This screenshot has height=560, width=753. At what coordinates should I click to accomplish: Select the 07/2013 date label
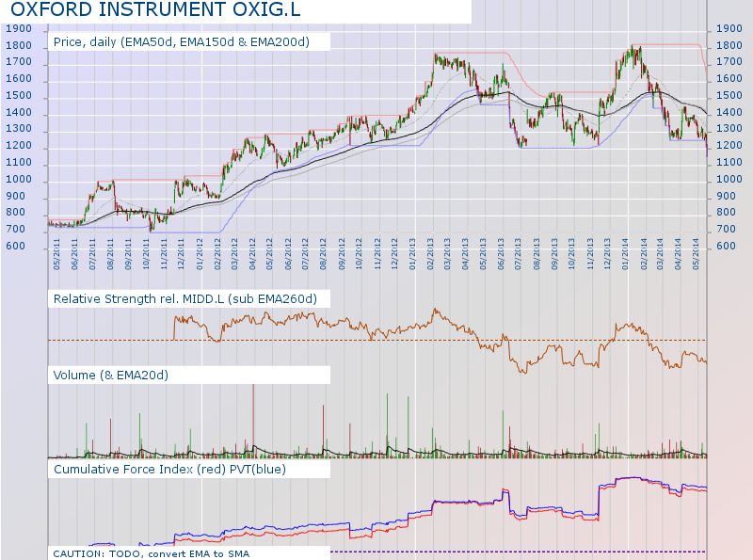click(519, 254)
